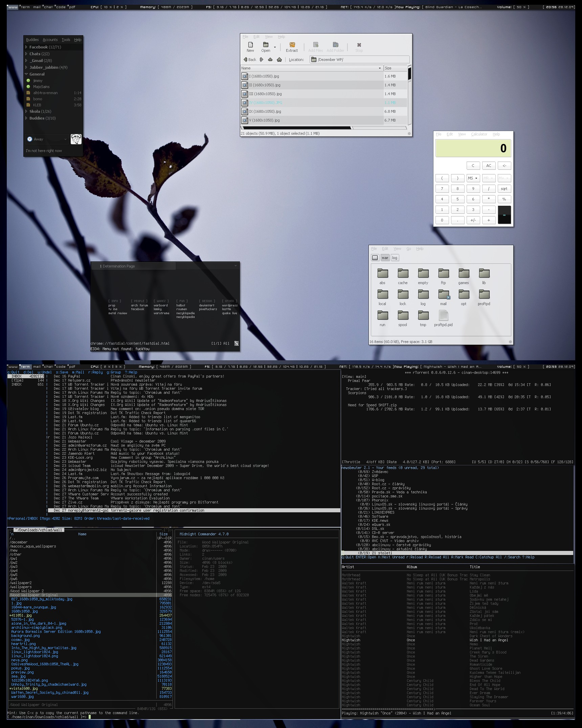Viewport: 582px width, 728px height.
Task: Toggle the var path button
Action: coord(385,258)
